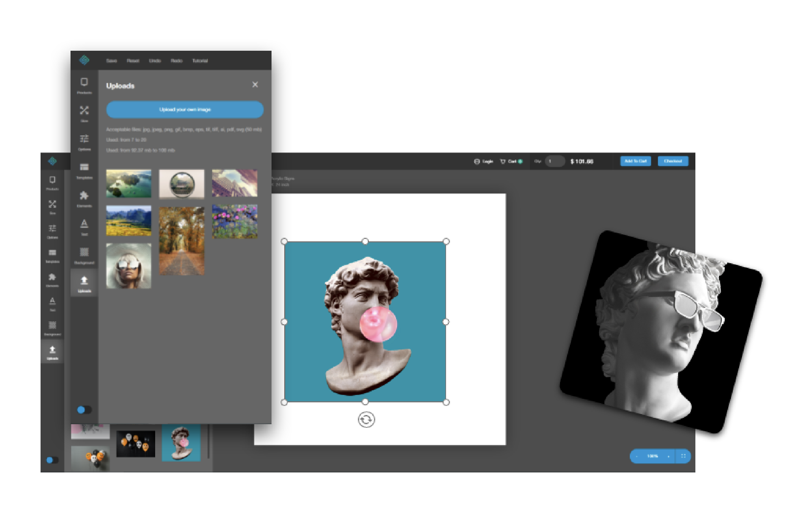Select the Text tool in front panel sidebar

[x=84, y=227]
